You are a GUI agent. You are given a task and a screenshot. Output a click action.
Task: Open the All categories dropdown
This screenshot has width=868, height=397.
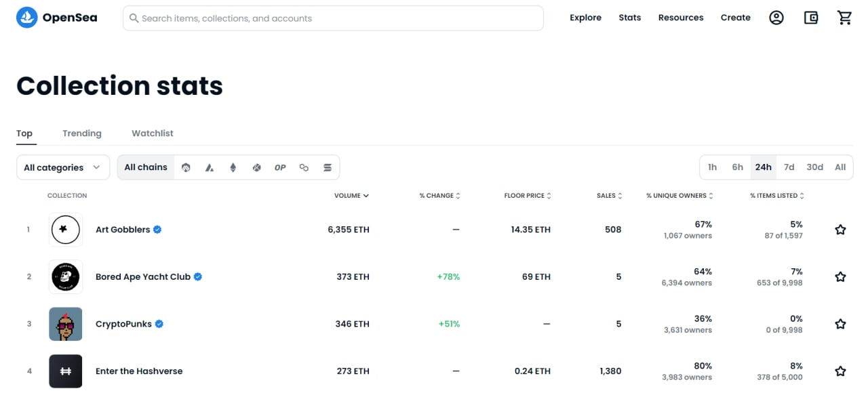63,167
